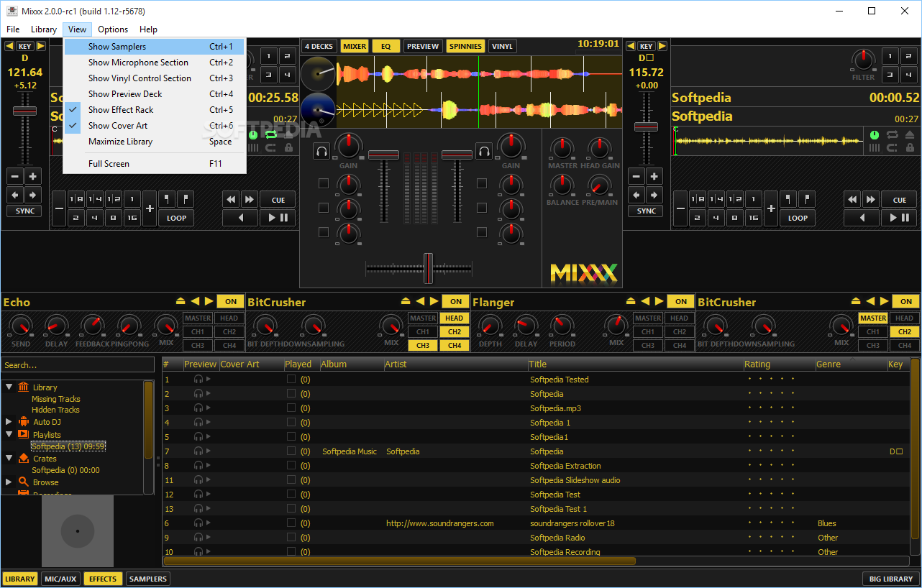This screenshot has height=588, width=922.
Task: Click key up arrow on right deck
Action: (662, 46)
